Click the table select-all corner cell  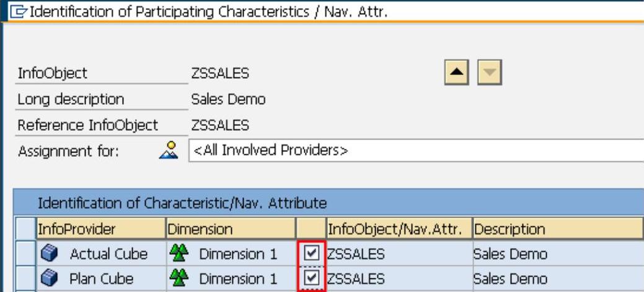click(x=25, y=229)
